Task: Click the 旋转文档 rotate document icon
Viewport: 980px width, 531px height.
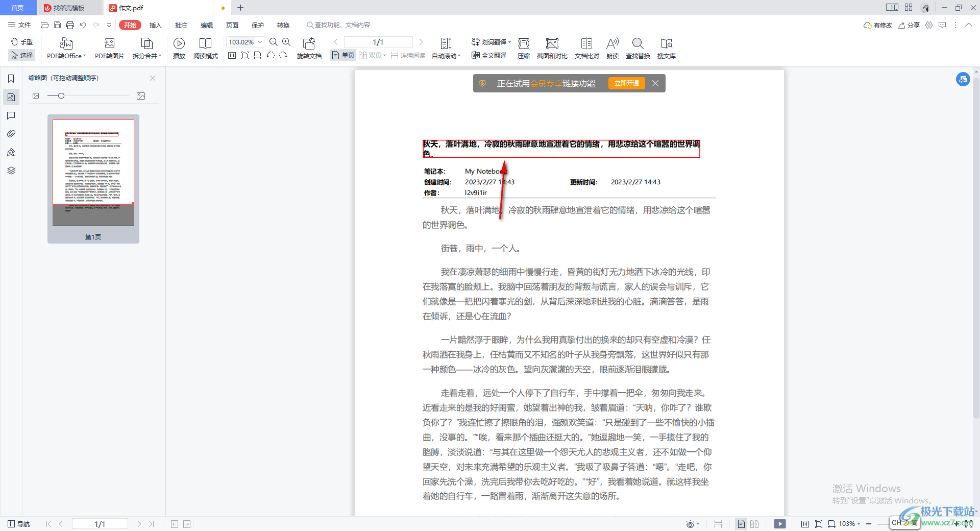Action: click(309, 44)
